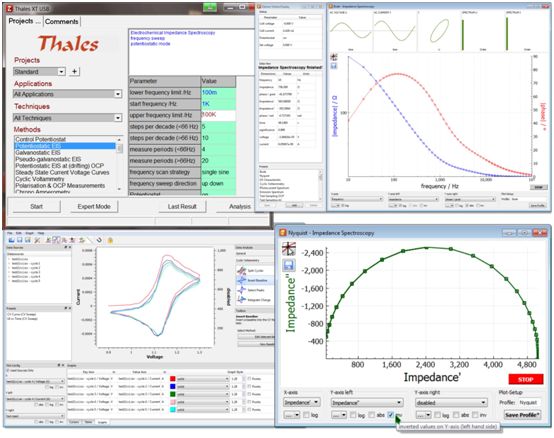Click the red color swatch in Graphs table
Viewport: 554px width, 438px height.
coord(173,379)
